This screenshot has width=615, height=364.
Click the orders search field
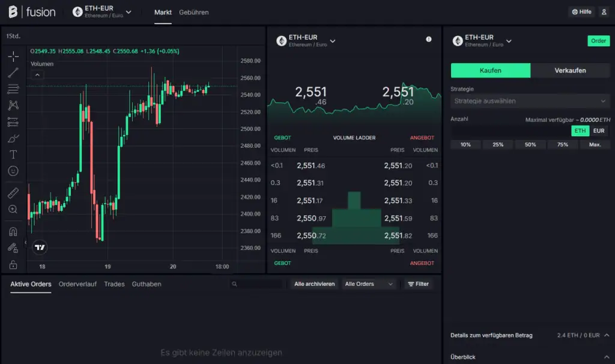257,284
